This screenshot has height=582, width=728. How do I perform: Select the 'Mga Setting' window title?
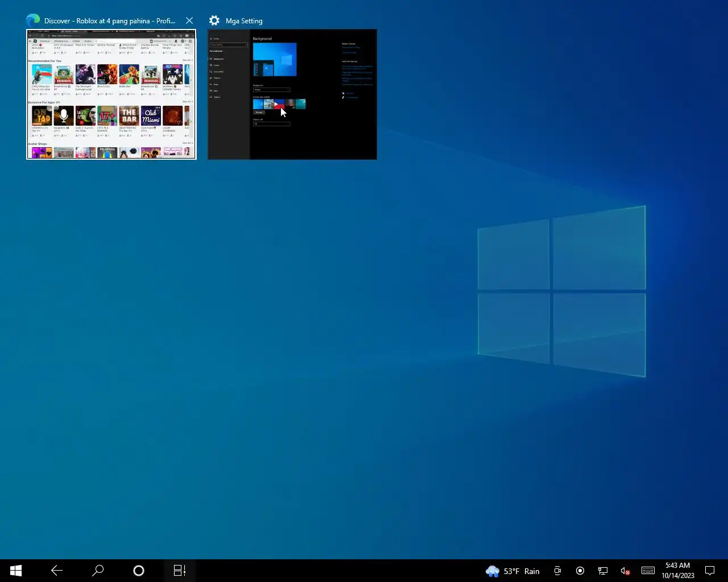pyautogui.click(x=244, y=20)
